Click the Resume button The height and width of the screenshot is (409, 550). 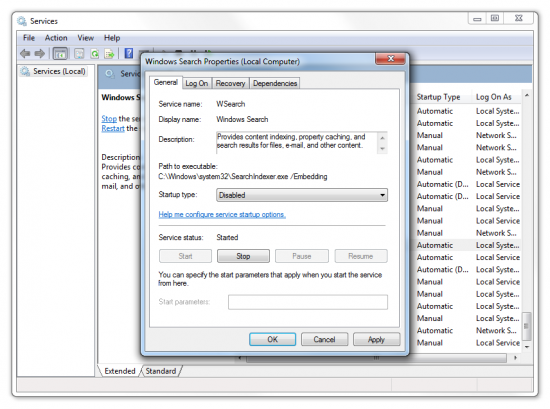[x=361, y=256]
